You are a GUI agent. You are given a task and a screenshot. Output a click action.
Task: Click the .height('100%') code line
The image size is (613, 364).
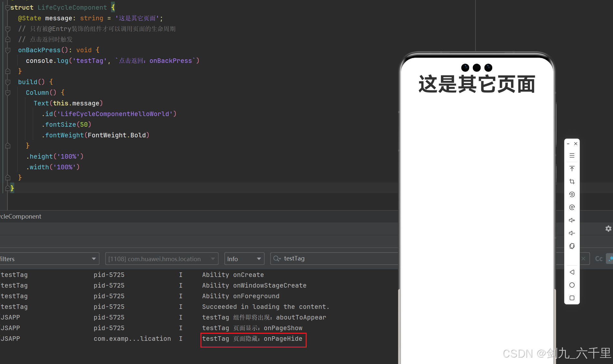55,157
